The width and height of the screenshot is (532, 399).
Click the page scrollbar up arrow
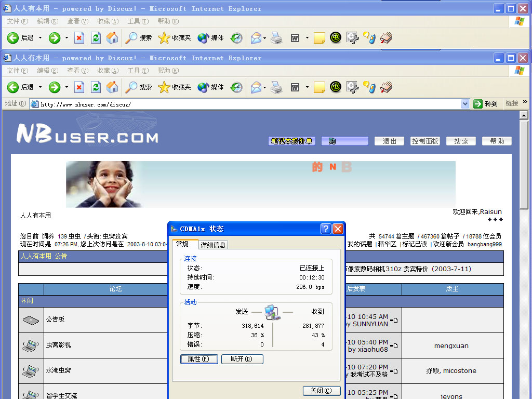524,115
